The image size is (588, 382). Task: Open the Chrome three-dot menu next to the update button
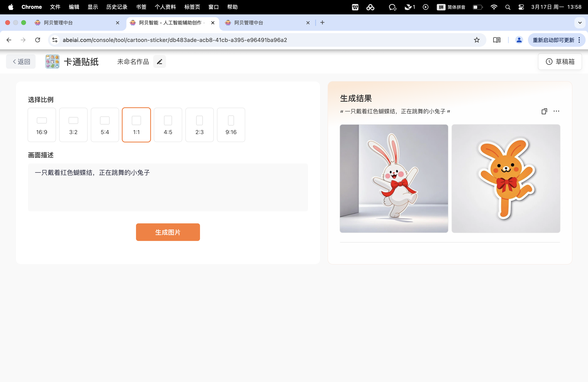coord(579,40)
